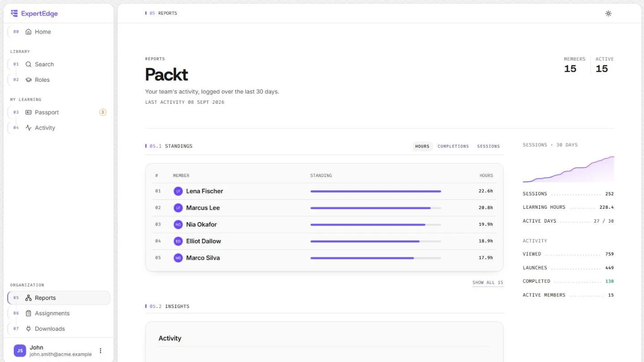Open Downloads via the plug icon
644x362 pixels.
click(x=29, y=329)
